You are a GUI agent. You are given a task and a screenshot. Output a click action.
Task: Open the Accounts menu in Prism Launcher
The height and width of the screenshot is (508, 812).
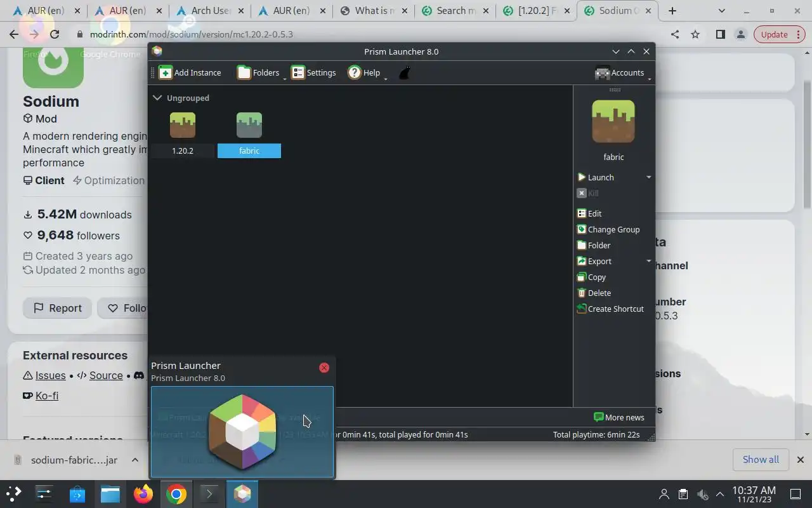pyautogui.click(x=620, y=73)
